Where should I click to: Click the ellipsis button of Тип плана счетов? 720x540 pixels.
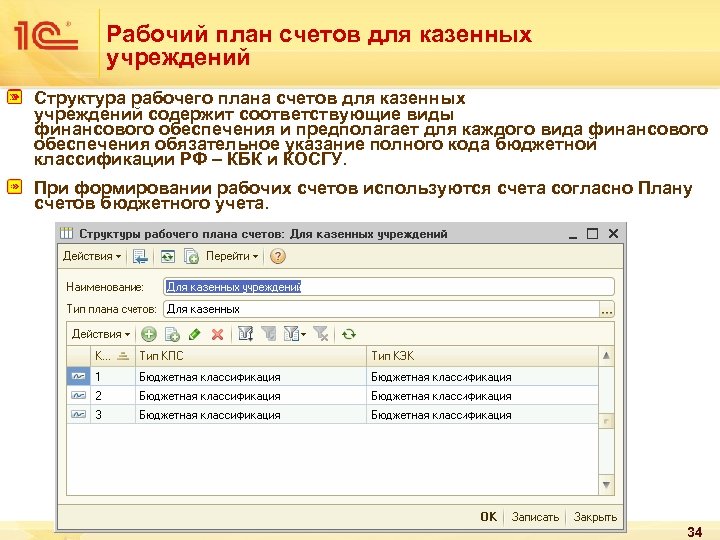607,309
